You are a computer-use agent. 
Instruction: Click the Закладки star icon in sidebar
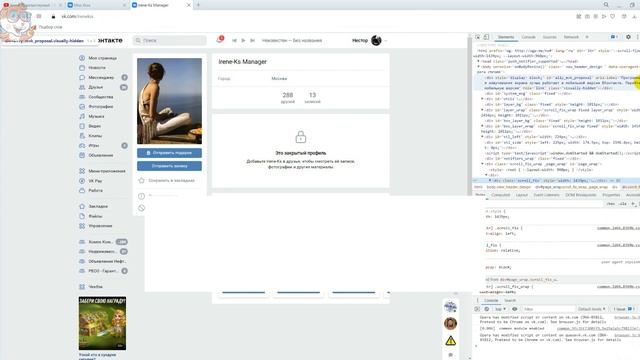[82, 207]
